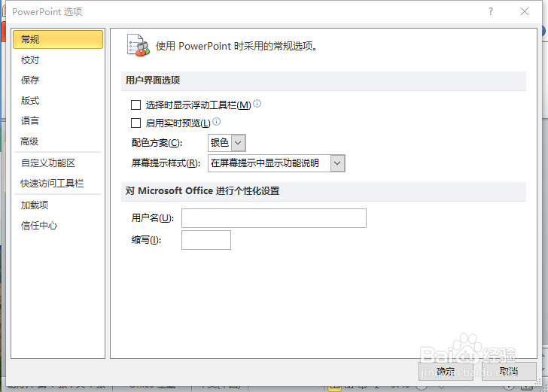Image resolution: width=548 pixels, height=392 pixels.
Task: Enable 选择时显示浮动工具栏 checkbox
Action: 135,105
